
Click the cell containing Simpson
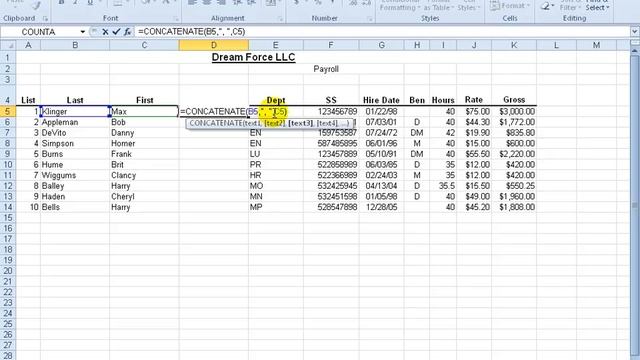[x=75, y=143]
